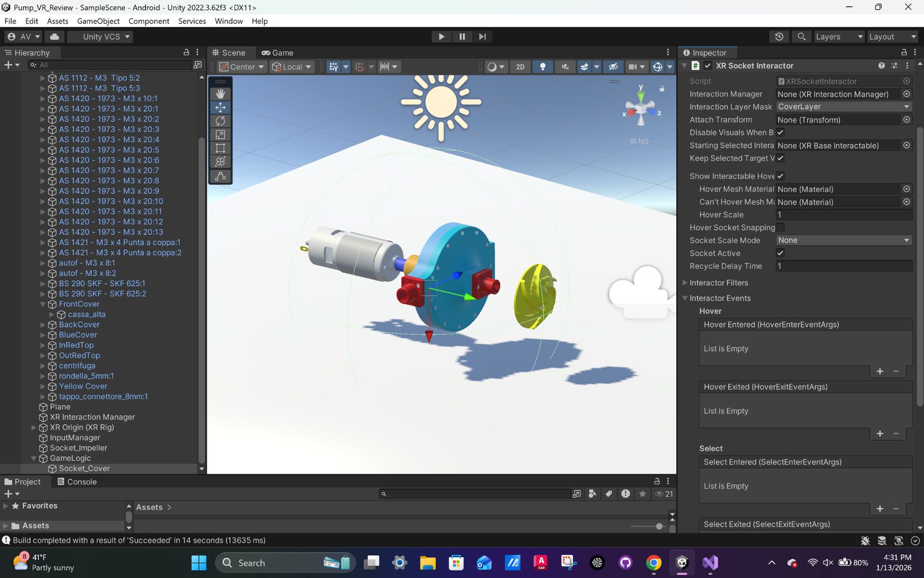Open Socket Scale Mode dropdown

tap(844, 240)
